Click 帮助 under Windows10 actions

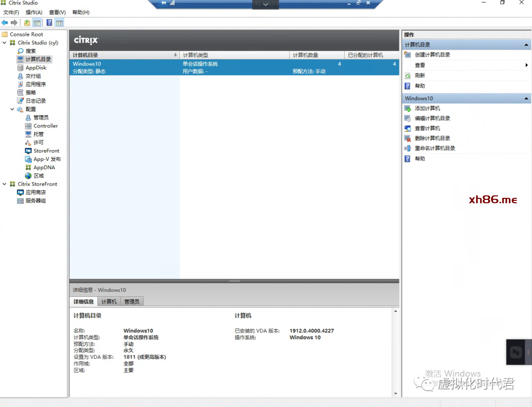pos(420,158)
